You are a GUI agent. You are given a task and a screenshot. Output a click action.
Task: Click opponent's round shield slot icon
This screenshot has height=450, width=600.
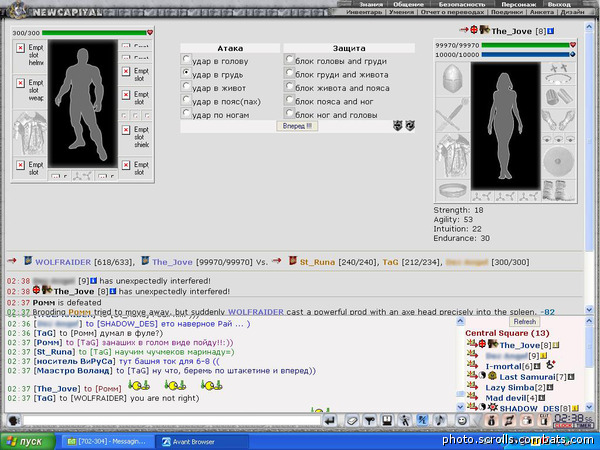[558, 162]
